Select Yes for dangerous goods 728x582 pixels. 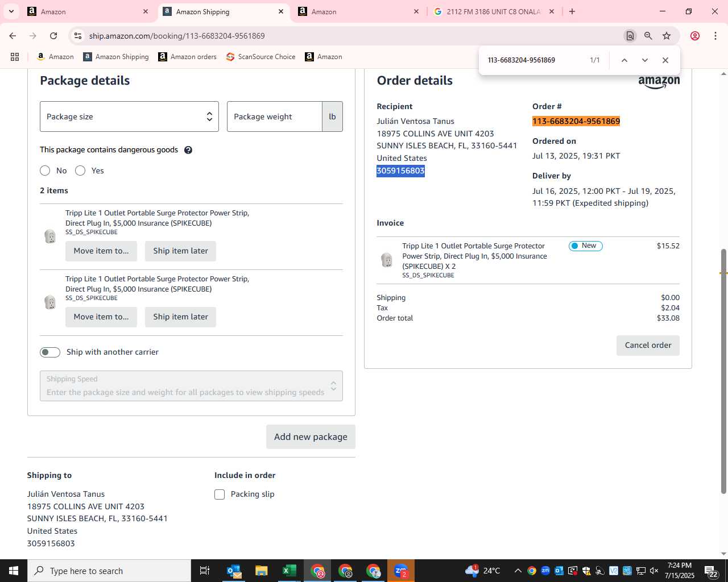(80, 171)
